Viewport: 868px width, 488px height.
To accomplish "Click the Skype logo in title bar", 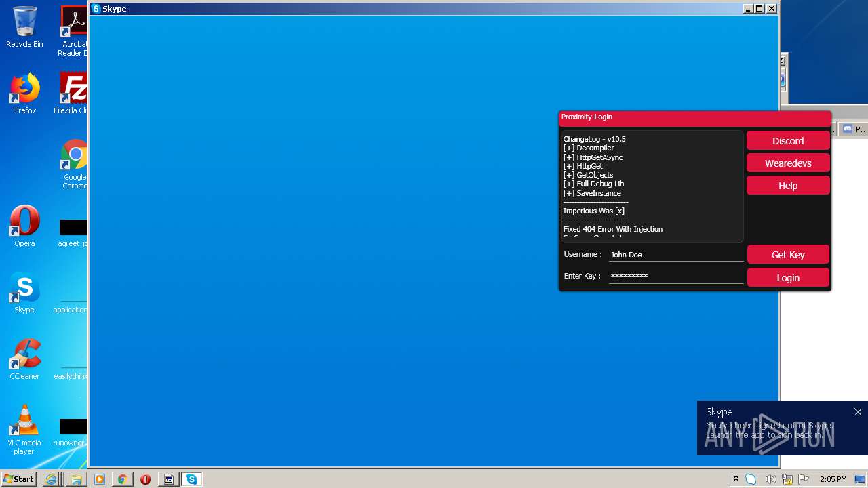I will [96, 9].
